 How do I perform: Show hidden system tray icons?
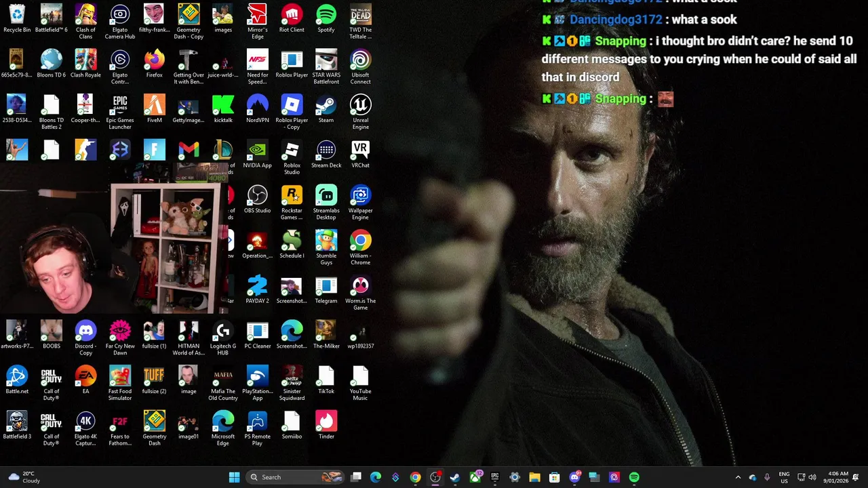pos(738,477)
